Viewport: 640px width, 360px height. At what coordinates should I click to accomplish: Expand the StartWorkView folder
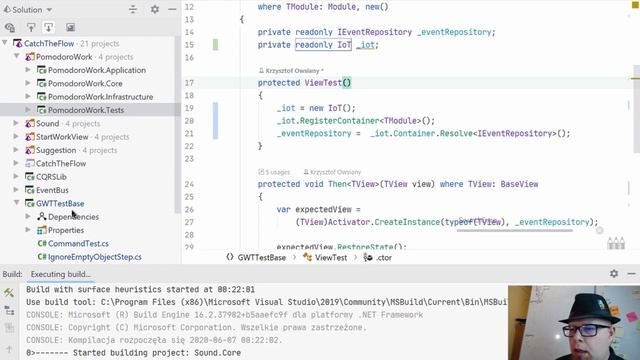16,136
